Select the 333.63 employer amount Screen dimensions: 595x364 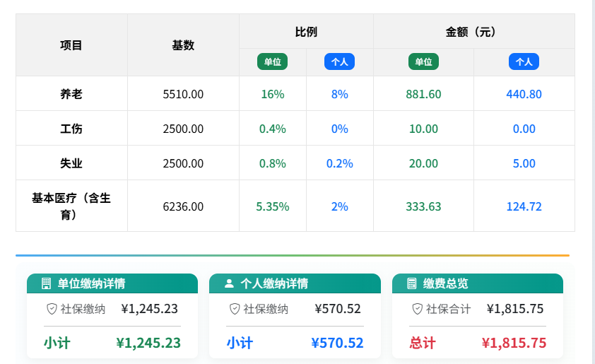[x=423, y=206]
